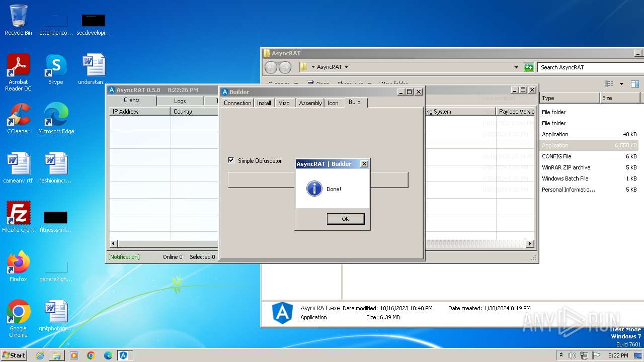
Task: Select the 6,550 KB Application row
Action: tap(590, 145)
